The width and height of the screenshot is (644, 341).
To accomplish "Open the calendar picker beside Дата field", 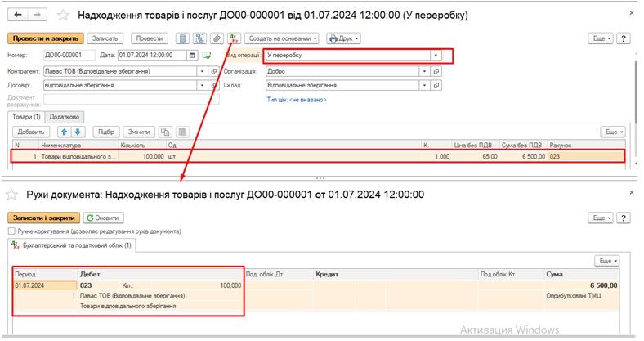I will click(192, 55).
